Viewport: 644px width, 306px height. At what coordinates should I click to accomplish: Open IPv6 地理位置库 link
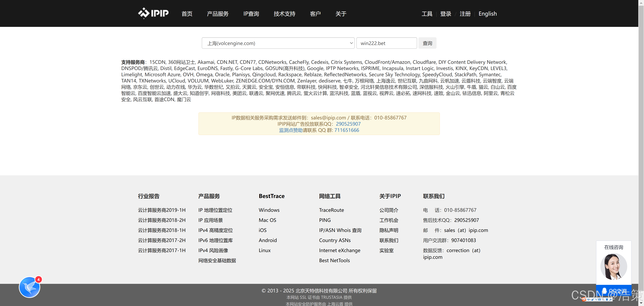(216, 240)
